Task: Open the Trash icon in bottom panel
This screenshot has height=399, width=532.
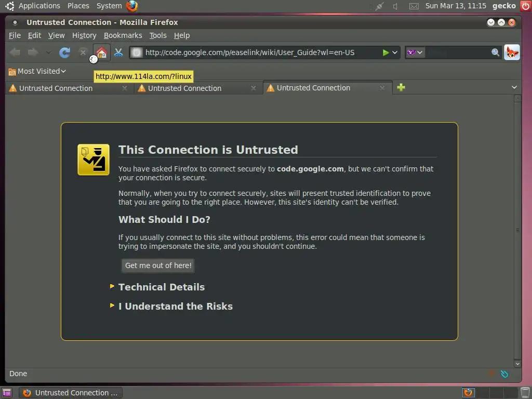Action: click(525, 393)
